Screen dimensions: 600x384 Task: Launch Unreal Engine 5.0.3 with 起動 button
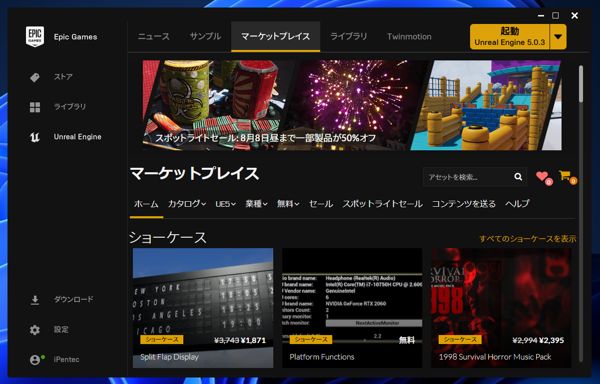(x=510, y=37)
